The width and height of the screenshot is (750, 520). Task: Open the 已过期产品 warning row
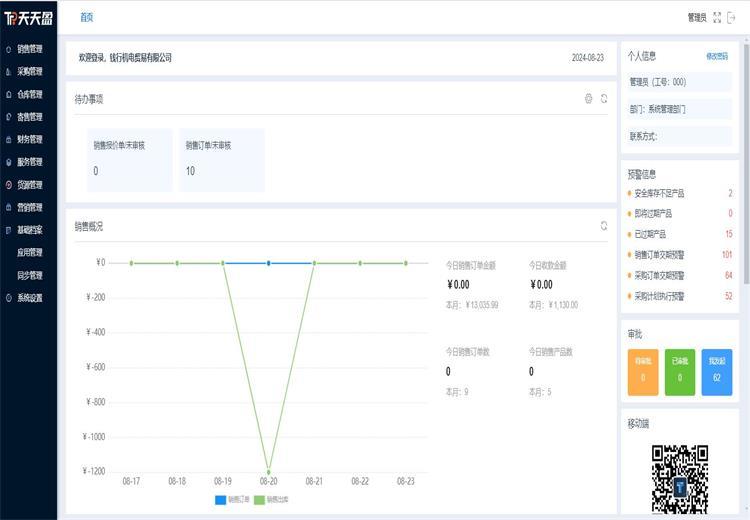tap(680, 234)
